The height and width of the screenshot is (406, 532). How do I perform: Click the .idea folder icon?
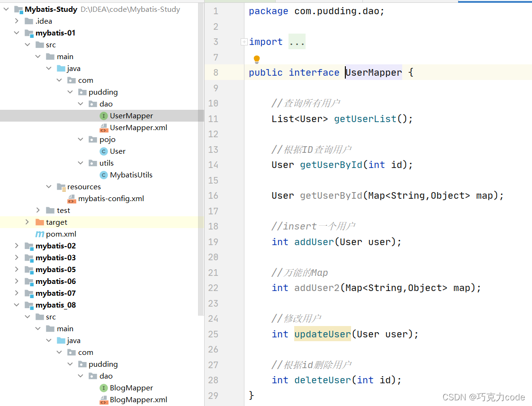(29, 21)
